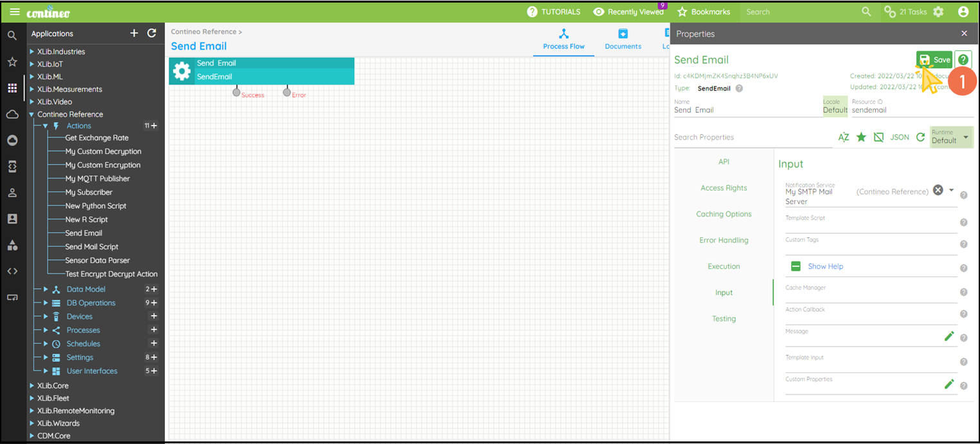Open the settings gear in the top bar
This screenshot has height=444, width=980.
pyautogui.click(x=938, y=12)
